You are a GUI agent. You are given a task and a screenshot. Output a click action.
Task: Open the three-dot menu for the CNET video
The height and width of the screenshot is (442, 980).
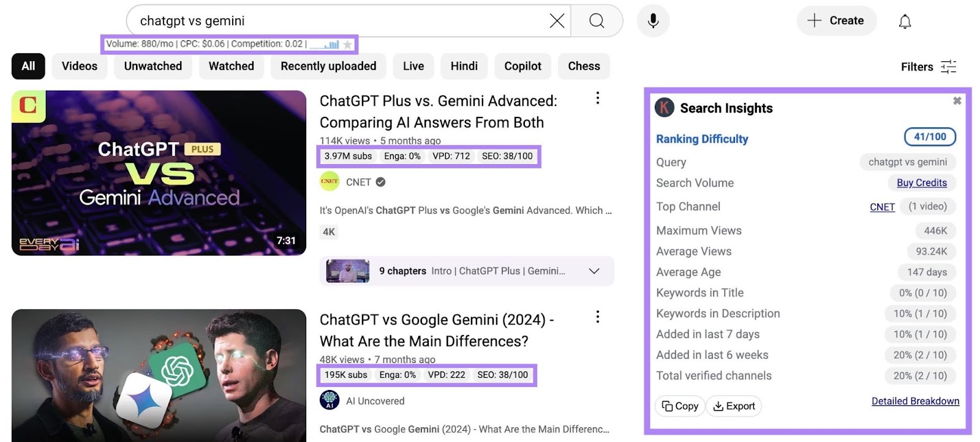598,98
